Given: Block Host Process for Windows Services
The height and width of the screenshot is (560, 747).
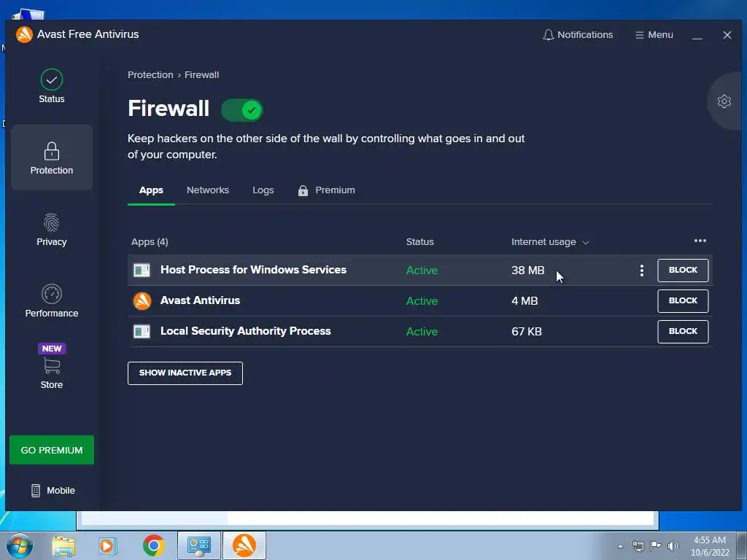Looking at the screenshot, I should coord(683,270).
